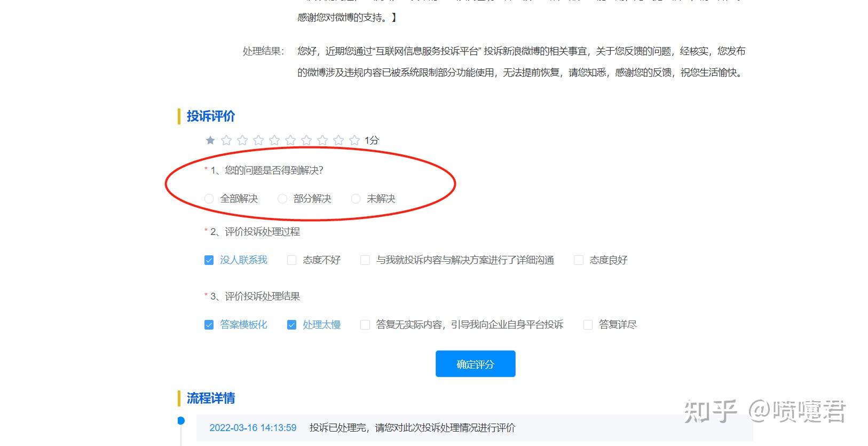
Task: Select the fourth rating star
Action: coord(258,140)
